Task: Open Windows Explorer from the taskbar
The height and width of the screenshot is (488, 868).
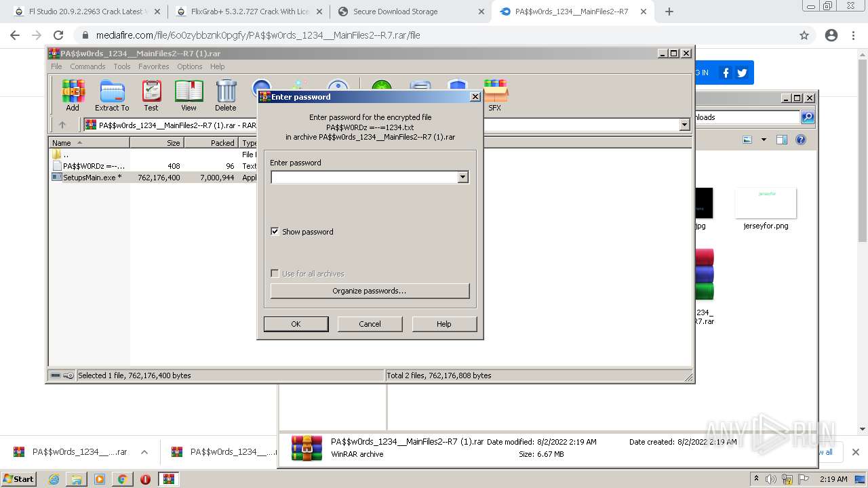Action: 77,479
